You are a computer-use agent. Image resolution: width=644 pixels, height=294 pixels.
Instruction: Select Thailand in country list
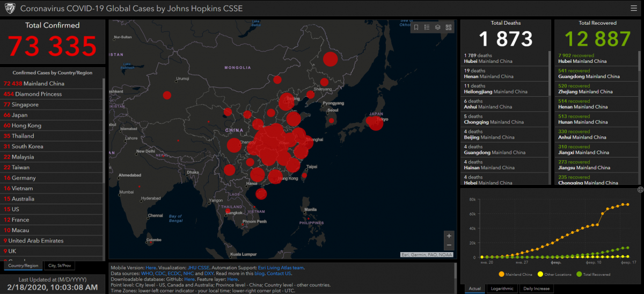coord(52,136)
